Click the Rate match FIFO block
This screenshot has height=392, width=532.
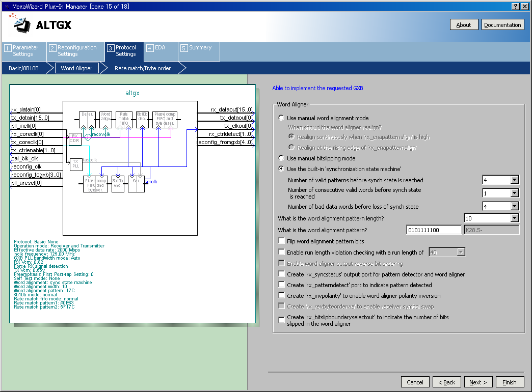click(x=124, y=120)
